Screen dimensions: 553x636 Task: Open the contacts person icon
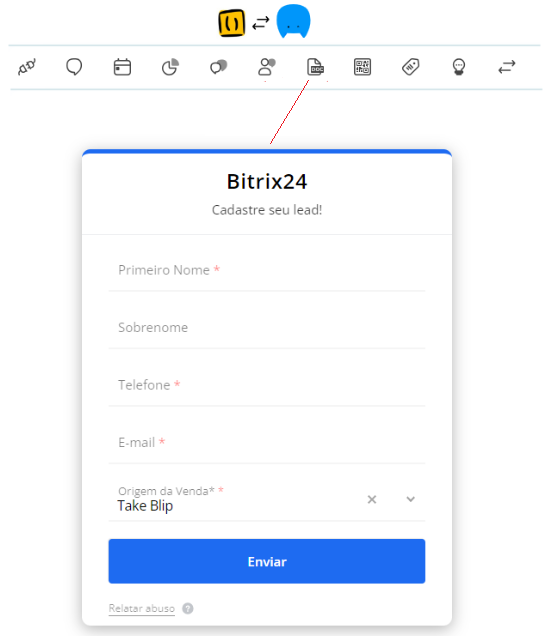point(267,67)
